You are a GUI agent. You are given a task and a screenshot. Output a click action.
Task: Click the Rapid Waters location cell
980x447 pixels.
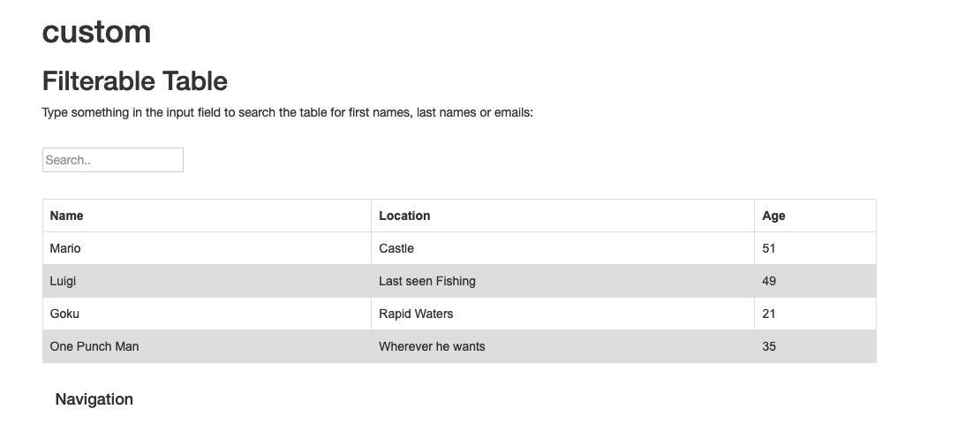point(416,314)
